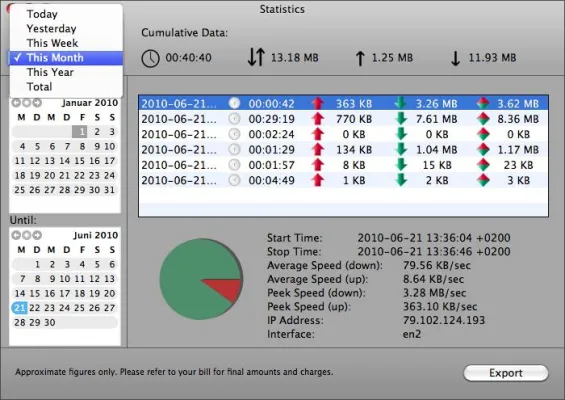The image size is (565, 400).
Task: Select the checked This Month entry
Action: tap(66, 58)
